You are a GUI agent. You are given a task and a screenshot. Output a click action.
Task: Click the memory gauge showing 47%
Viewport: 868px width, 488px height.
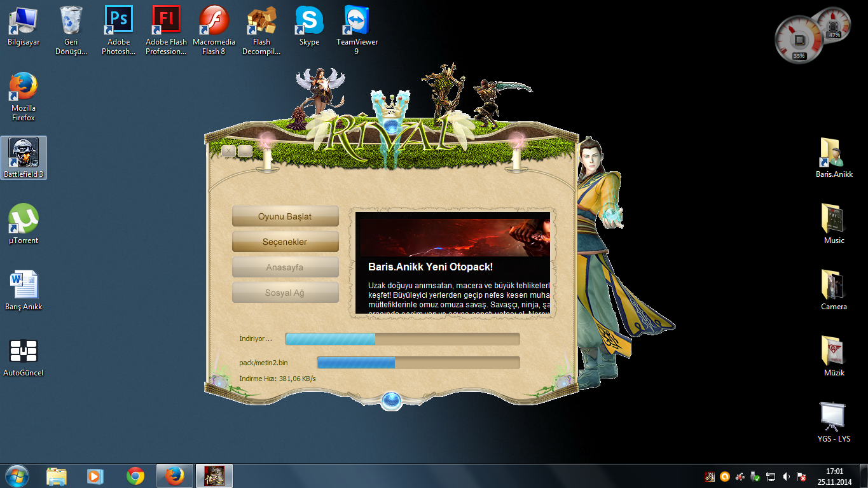(834, 24)
